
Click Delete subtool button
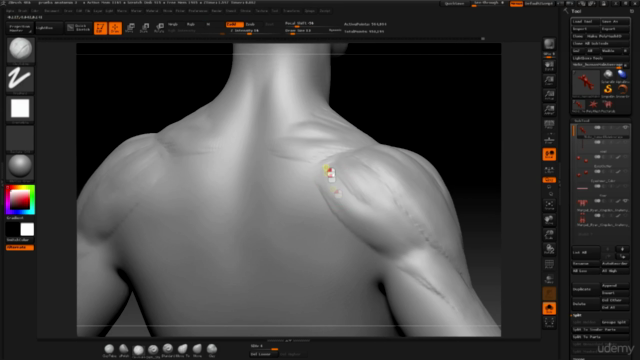(586, 304)
